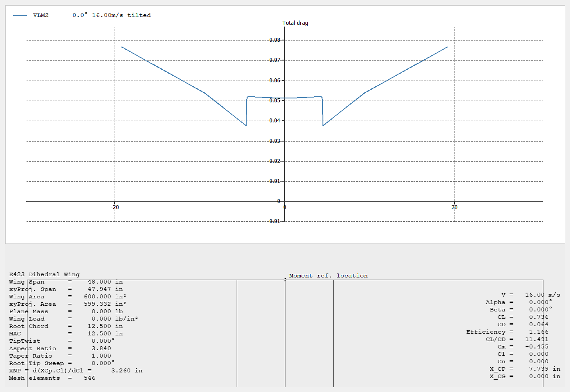Click the -20 label on the horizontal axis
Image resolution: width=570 pixels, height=392 pixels.
(x=115, y=207)
